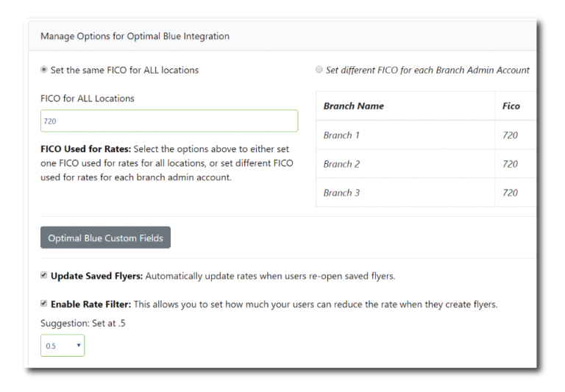Click the "Automatically update rates" description text
Image resolution: width=565 pixels, height=392 pixels.
(x=270, y=277)
